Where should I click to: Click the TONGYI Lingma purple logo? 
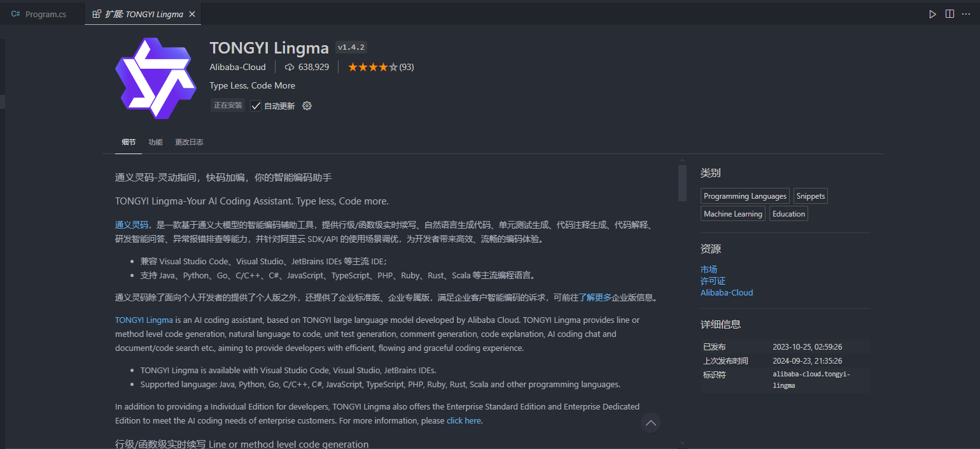click(156, 78)
